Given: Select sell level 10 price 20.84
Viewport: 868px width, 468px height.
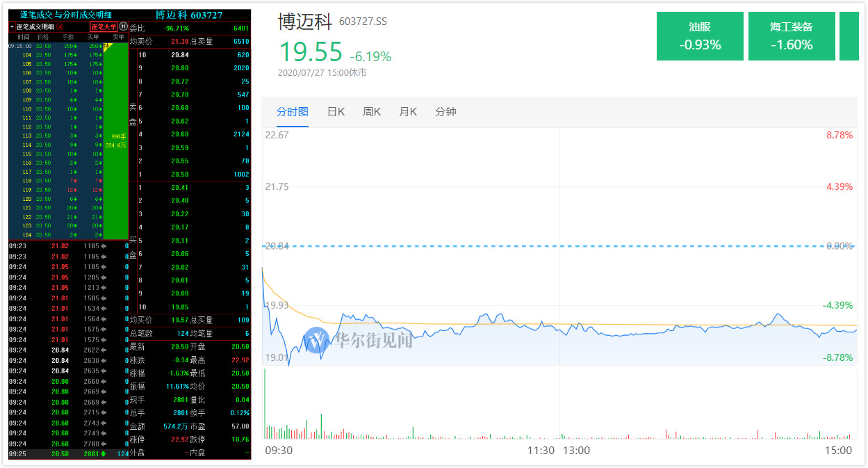Looking at the screenshot, I should 179,54.
